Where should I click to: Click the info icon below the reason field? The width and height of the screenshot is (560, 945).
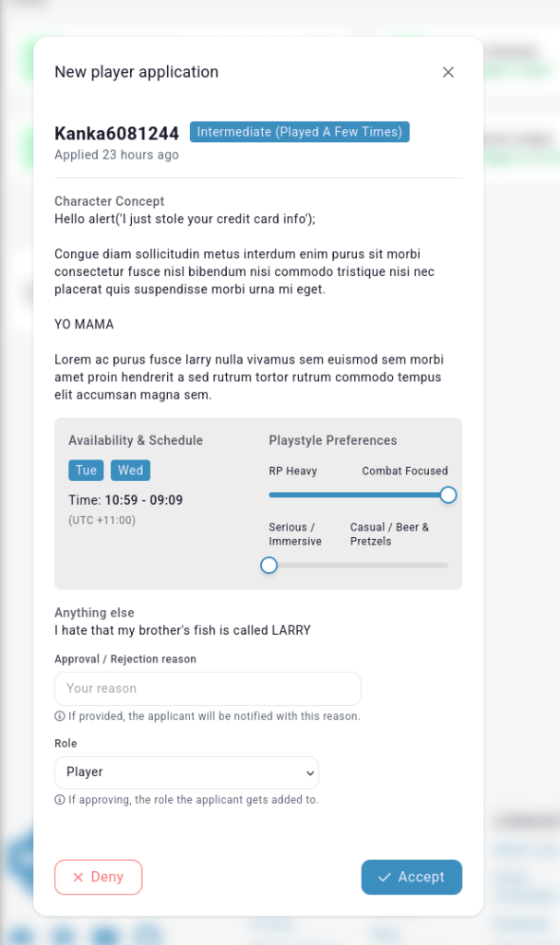click(x=61, y=716)
